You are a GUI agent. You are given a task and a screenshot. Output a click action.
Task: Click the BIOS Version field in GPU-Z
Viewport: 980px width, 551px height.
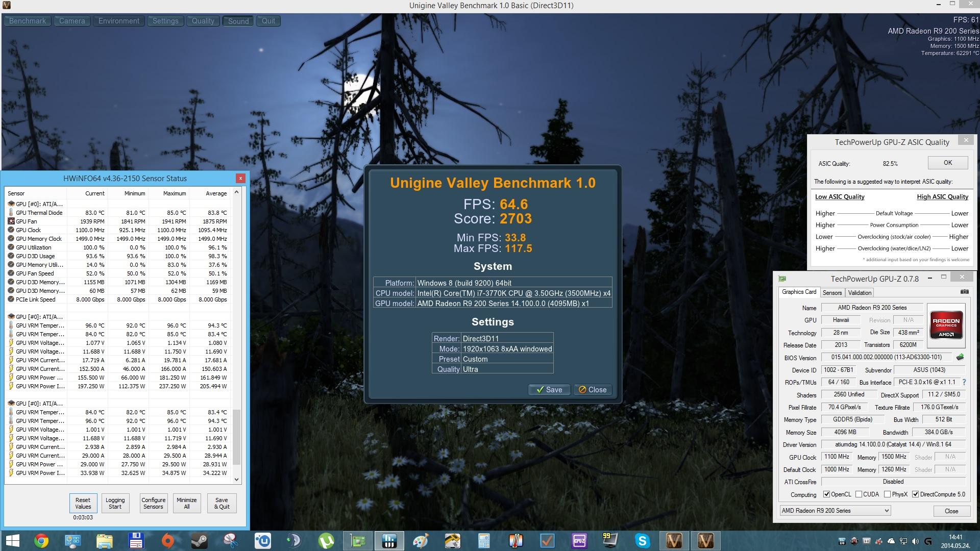coord(886,357)
